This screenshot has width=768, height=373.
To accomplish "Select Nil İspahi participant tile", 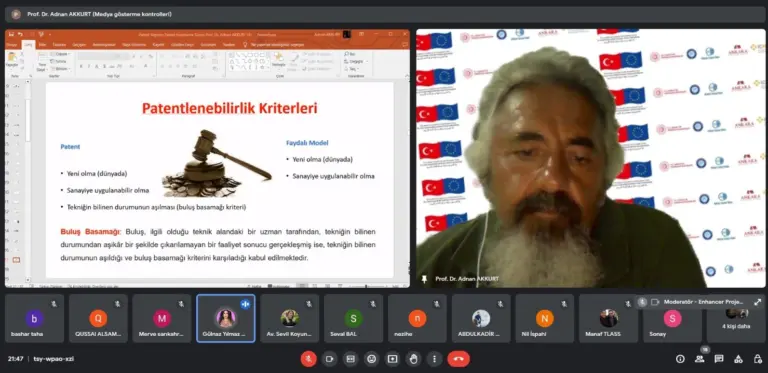I will pos(545,318).
